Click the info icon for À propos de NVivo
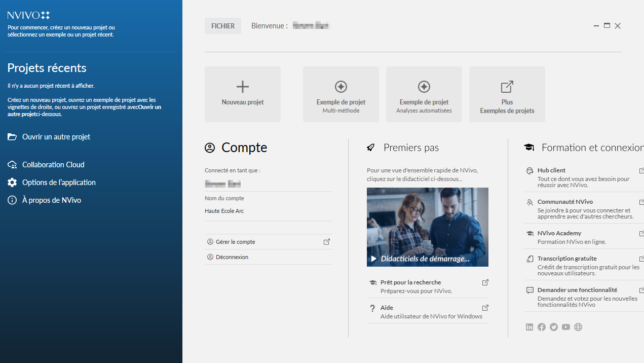Screen dimensions: 644x363 point(12,200)
